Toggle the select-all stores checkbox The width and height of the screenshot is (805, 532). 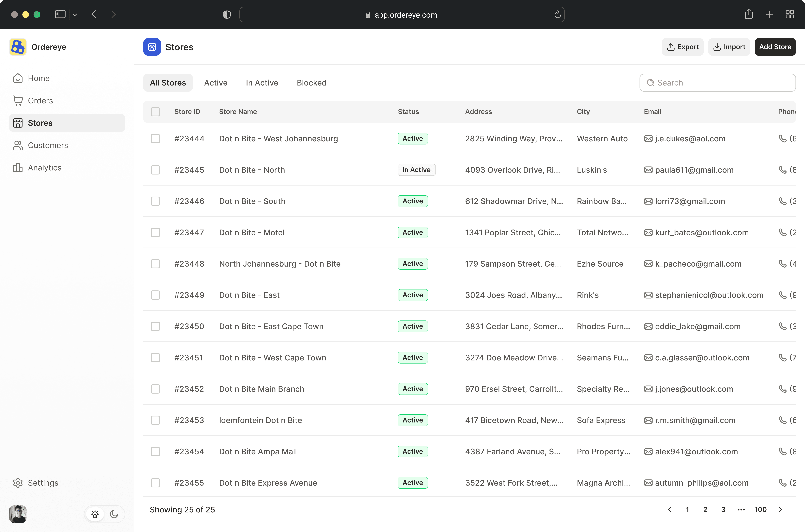155,112
